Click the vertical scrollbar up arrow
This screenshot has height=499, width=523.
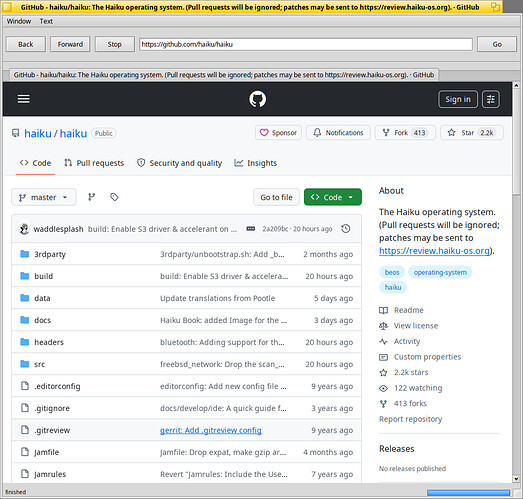(516, 86)
